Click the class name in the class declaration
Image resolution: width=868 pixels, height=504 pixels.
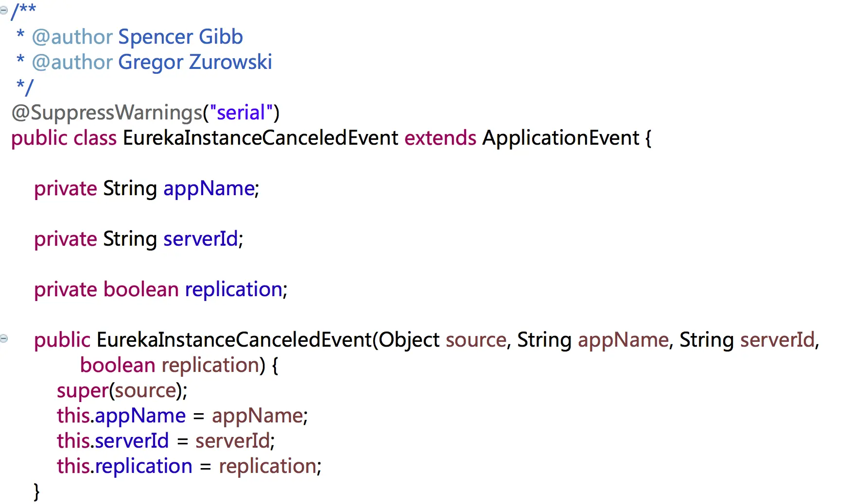(260, 138)
